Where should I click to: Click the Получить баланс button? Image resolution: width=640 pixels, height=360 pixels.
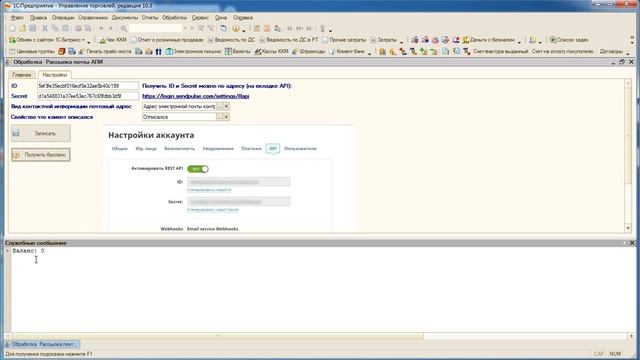point(41,155)
